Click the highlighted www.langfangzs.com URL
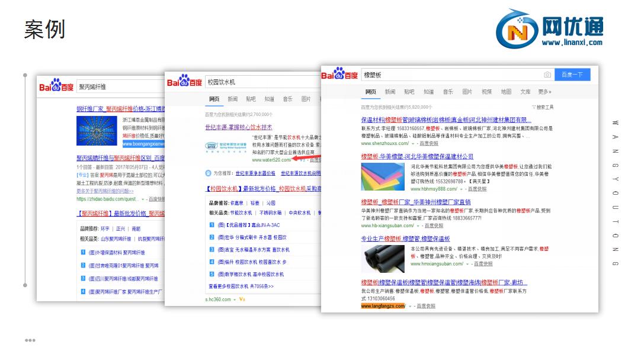The image size is (644, 361). [383, 305]
